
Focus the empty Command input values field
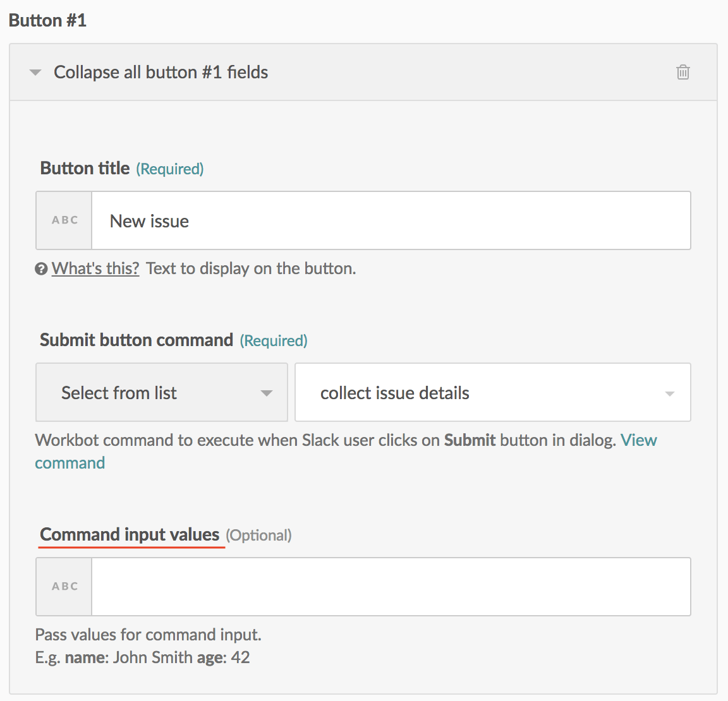[391, 587]
